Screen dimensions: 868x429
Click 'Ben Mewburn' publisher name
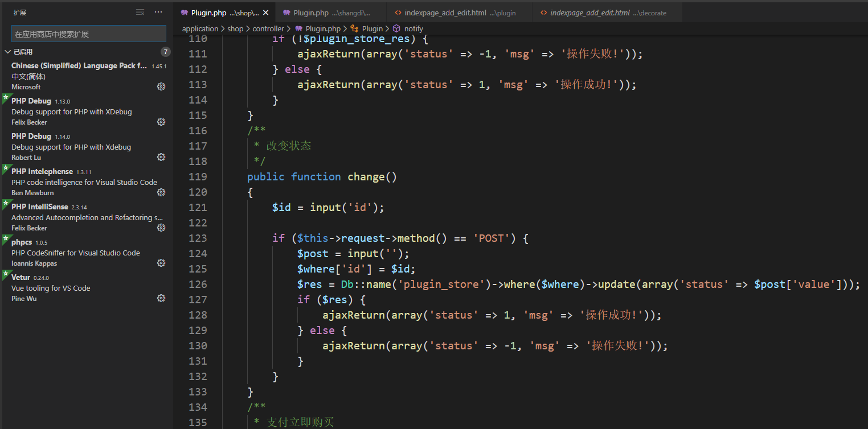[32, 193]
